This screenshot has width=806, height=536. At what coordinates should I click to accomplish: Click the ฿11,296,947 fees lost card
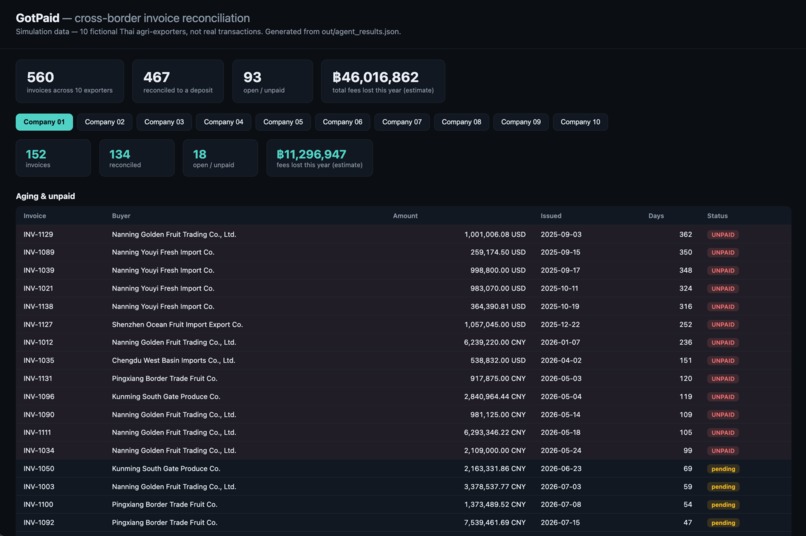tap(320, 158)
